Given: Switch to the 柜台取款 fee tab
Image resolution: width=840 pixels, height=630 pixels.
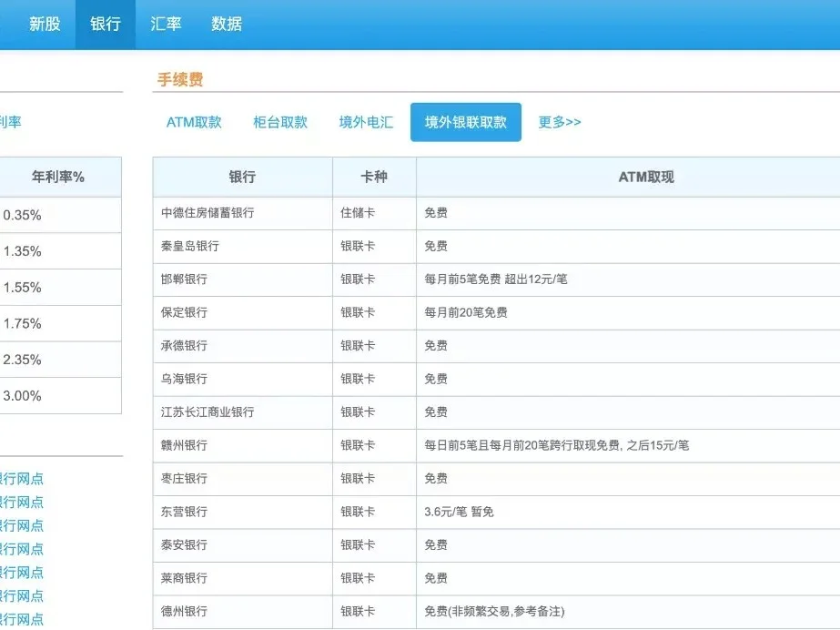Looking at the screenshot, I should (280, 122).
